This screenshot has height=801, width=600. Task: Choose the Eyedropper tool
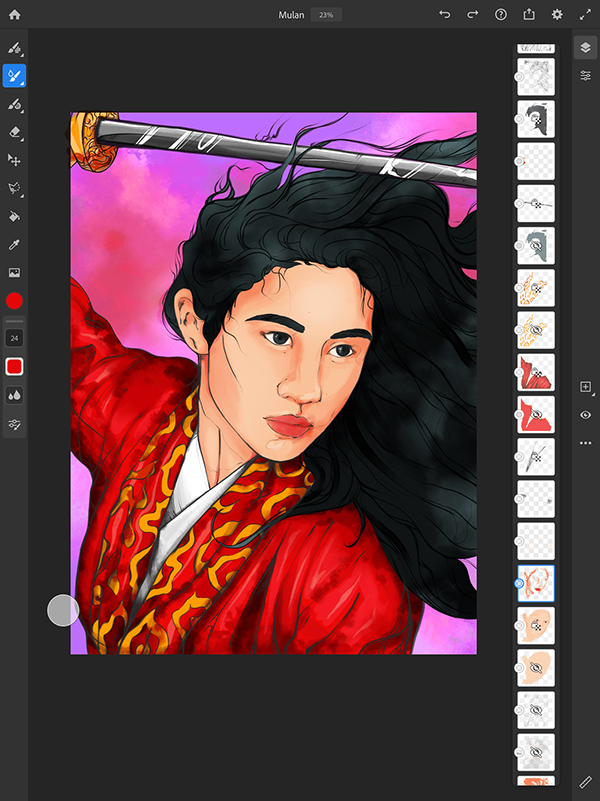click(x=14, y=245)
